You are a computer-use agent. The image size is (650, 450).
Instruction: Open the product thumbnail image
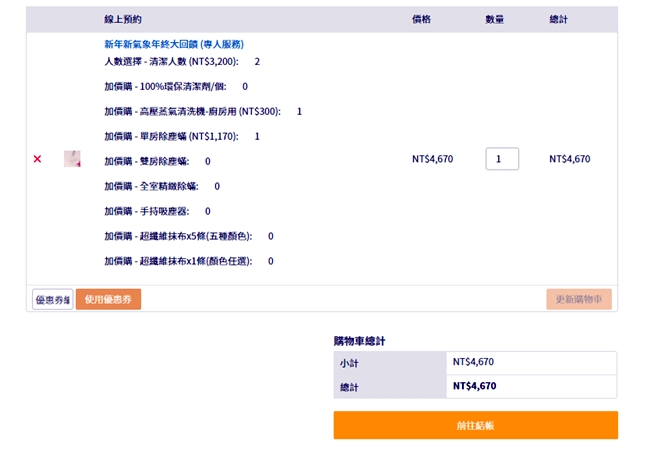click(72, 159)
